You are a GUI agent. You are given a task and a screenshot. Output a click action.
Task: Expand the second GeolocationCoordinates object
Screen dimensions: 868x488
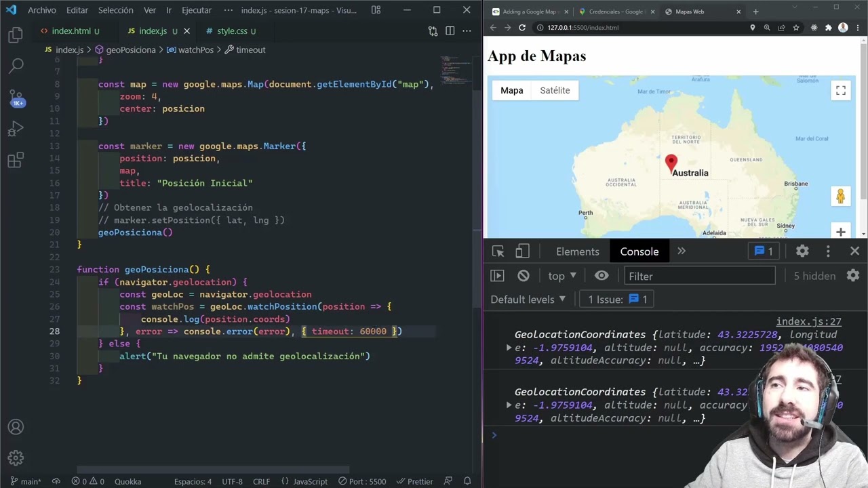tap(509, 405)
